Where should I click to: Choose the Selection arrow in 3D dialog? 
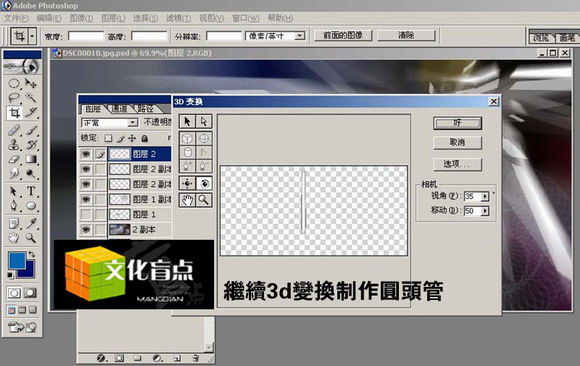187,121
